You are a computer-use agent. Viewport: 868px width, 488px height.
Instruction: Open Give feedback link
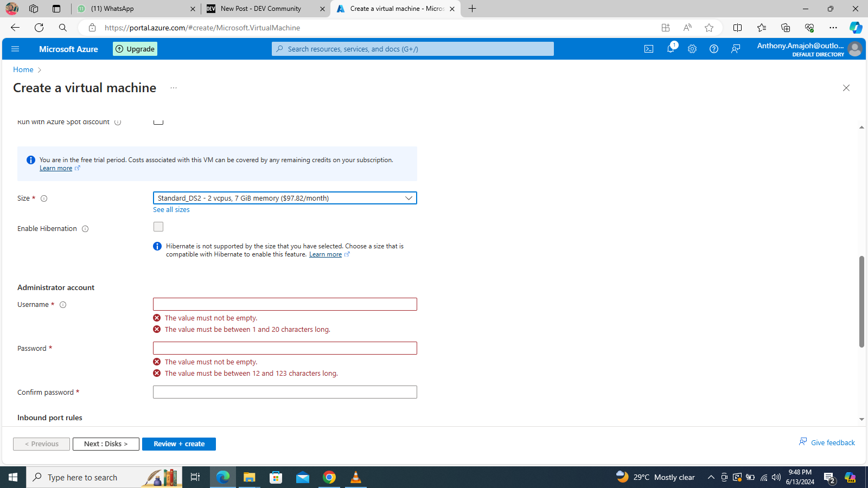coord(827,442)
